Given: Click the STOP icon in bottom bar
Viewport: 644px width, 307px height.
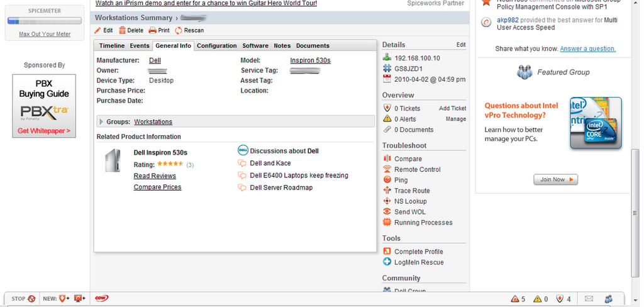Looking at the screenshot, I should click(x=31, y=299).
